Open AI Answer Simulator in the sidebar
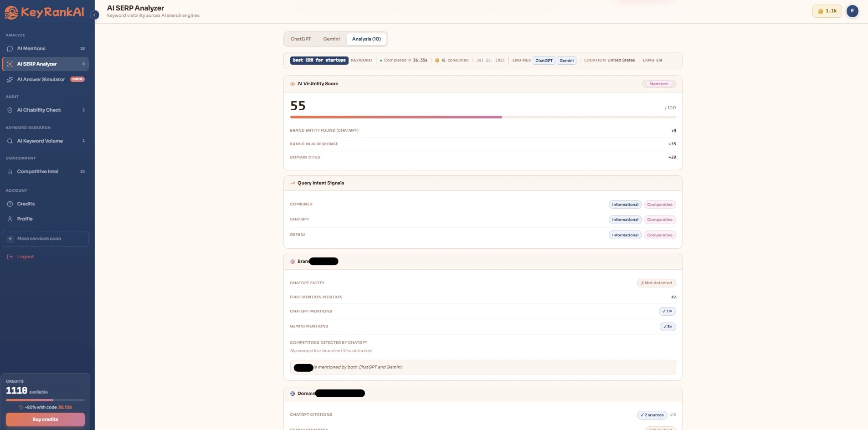This screenshot has width=868, height=430. coord(45,80)
